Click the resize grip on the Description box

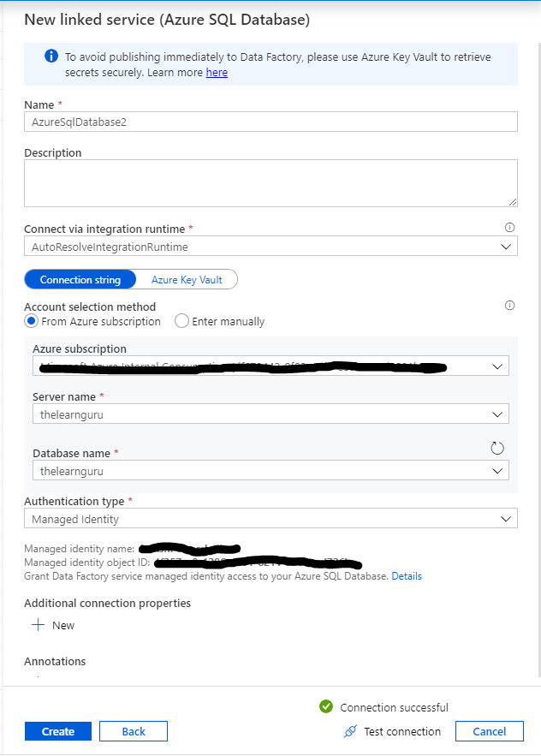click(513, 202)
